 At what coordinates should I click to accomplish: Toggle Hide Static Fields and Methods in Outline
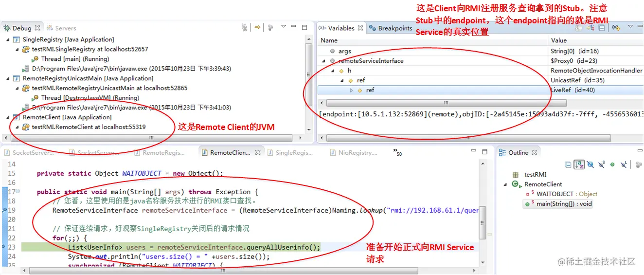[x=602, y=165]
